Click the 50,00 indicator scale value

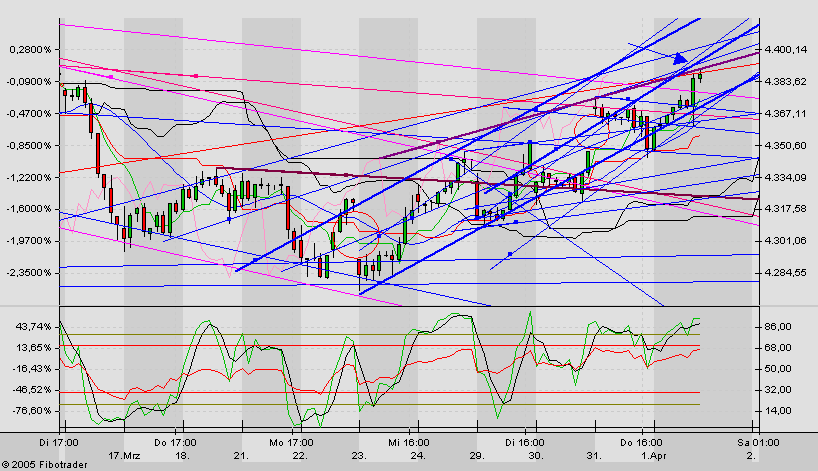(x=778, y=369)
